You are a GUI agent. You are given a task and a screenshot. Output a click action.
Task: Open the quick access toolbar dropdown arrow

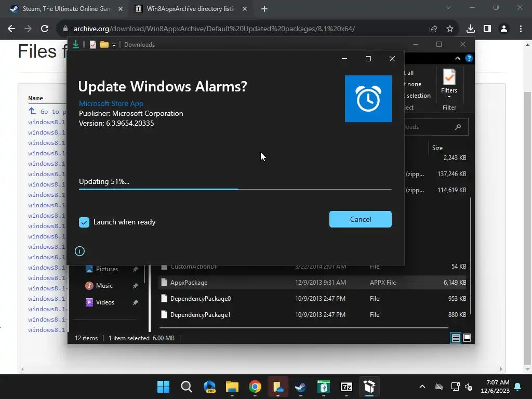(x=114, y=45)
